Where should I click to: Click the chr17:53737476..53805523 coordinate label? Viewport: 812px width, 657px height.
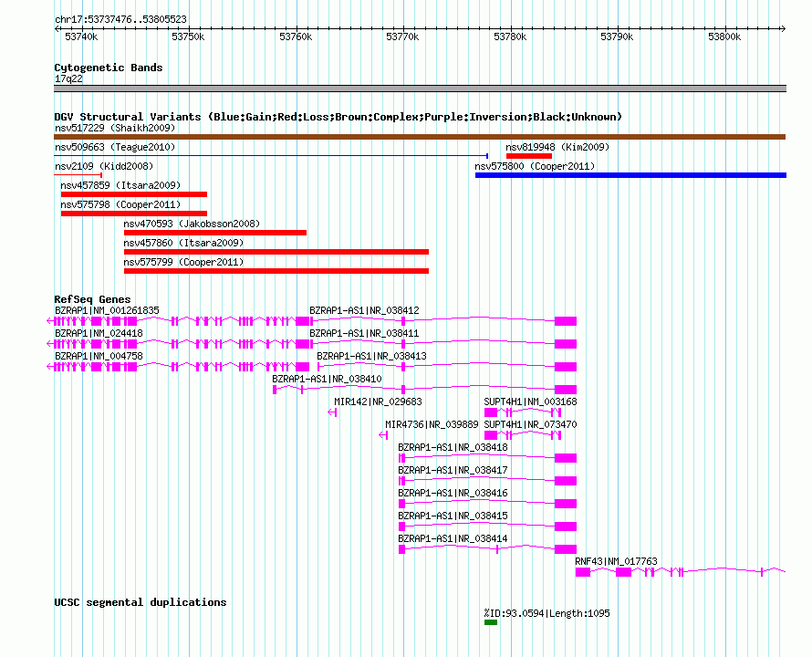(x=120, y=19)
